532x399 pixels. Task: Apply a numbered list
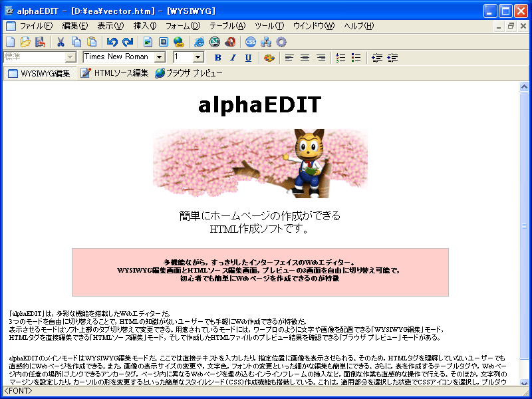[x=340, y=58]
